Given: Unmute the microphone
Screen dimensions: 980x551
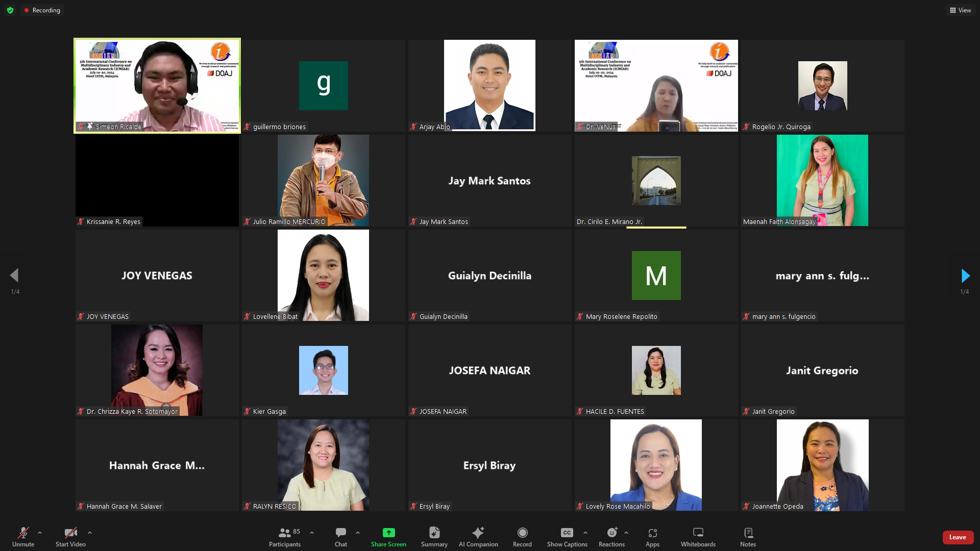Looking at the screenshot, I should click(x=23, y=533).
